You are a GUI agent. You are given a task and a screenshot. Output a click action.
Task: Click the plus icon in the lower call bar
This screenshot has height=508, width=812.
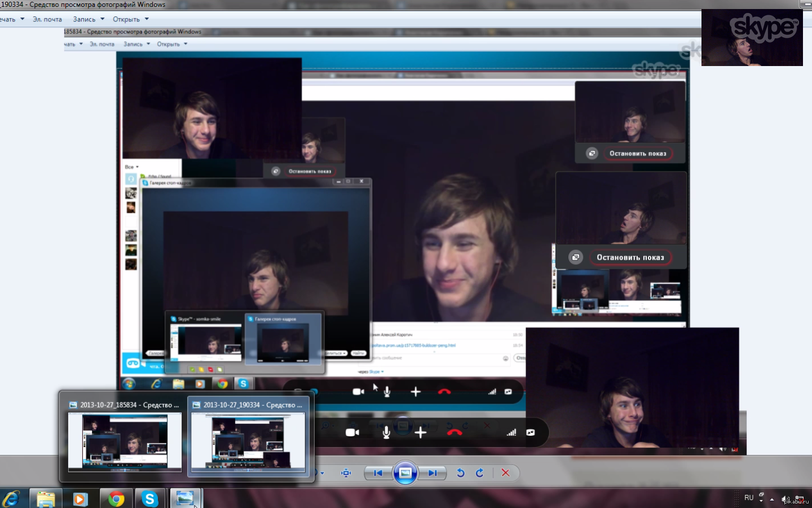tap(420, 432)
